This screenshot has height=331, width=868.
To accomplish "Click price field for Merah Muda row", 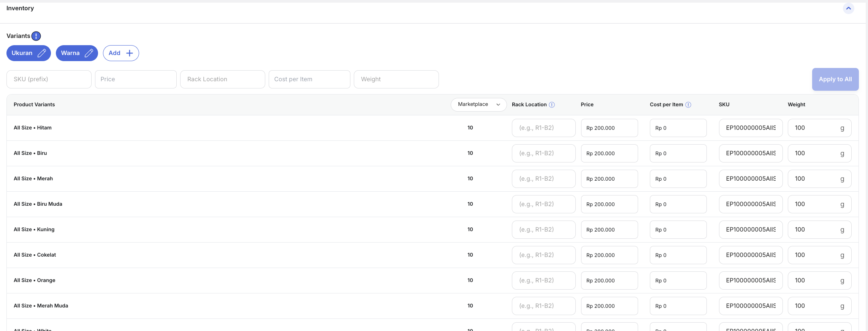I will 610,306.
